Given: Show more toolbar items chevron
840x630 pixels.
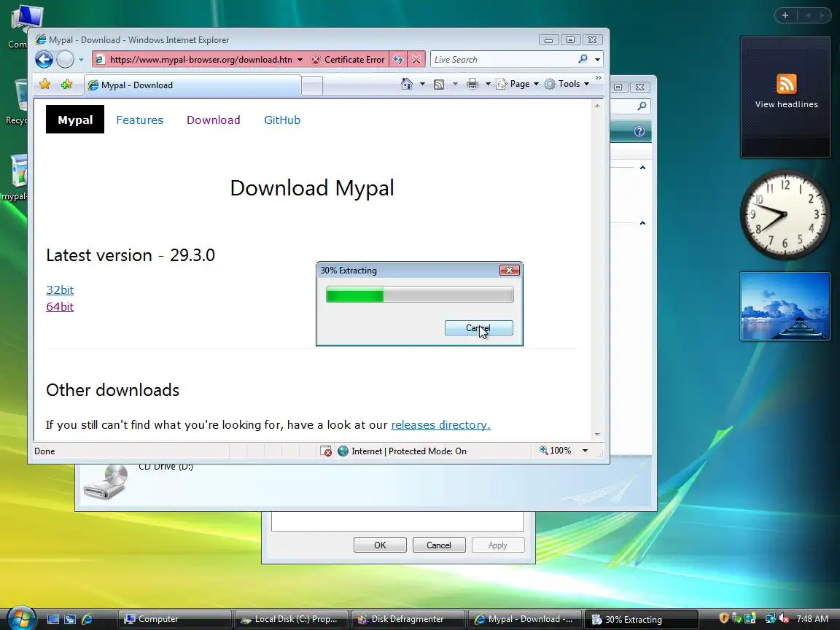Looking at the screenshot, I should (599, 78).
